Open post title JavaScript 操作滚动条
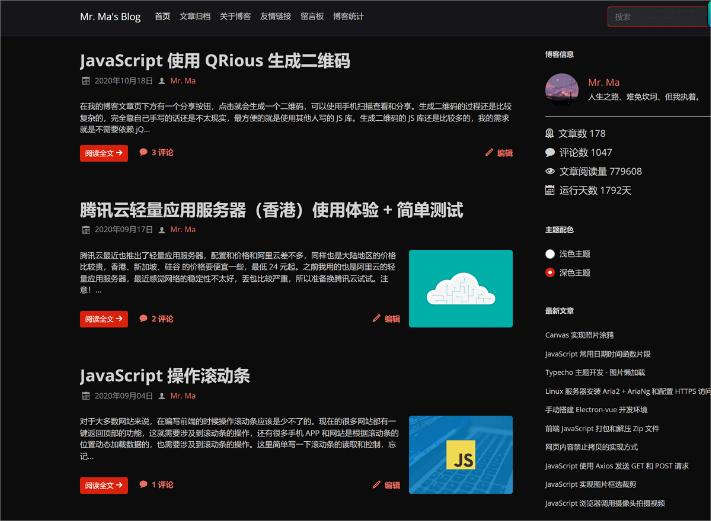 [165, 376]
